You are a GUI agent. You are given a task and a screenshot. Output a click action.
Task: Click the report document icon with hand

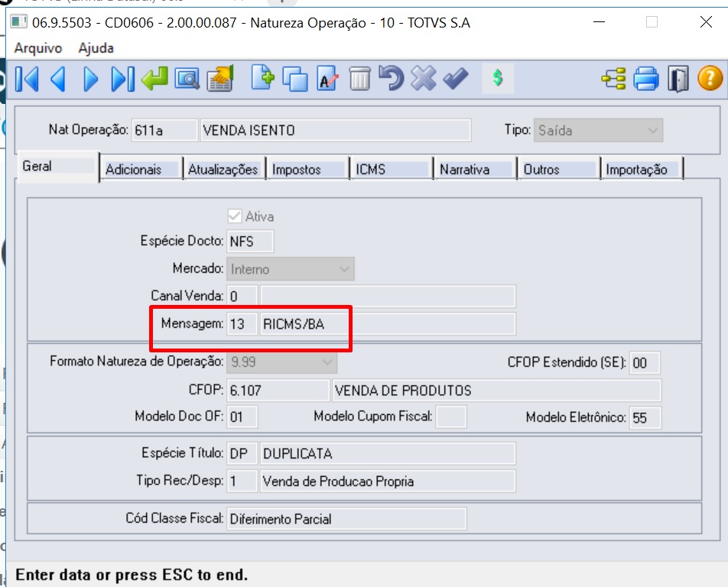click(220, 79)
